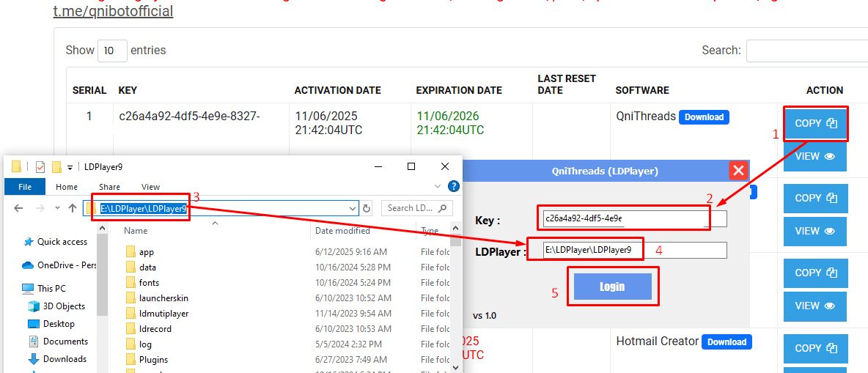The height and width of the screenshot is (373, 868).
Task: Open the Show entries dropdown showing 10
Action: [112, 51]
